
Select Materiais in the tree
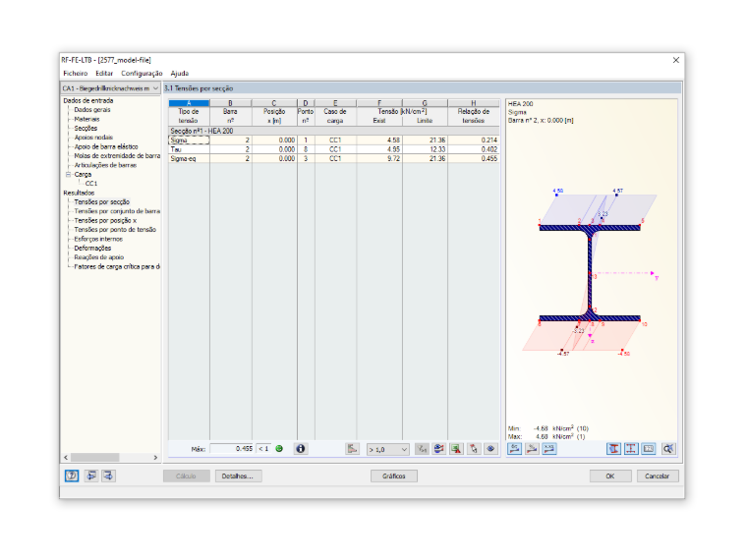pyautogui.click(x=86, y=119)
